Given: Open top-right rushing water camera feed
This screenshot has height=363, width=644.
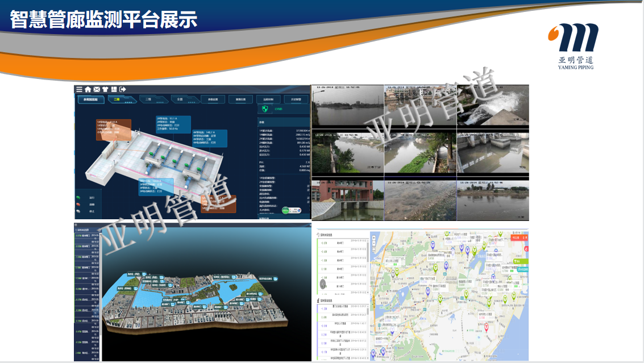Looking at the screenshot, I should (493, 106).
